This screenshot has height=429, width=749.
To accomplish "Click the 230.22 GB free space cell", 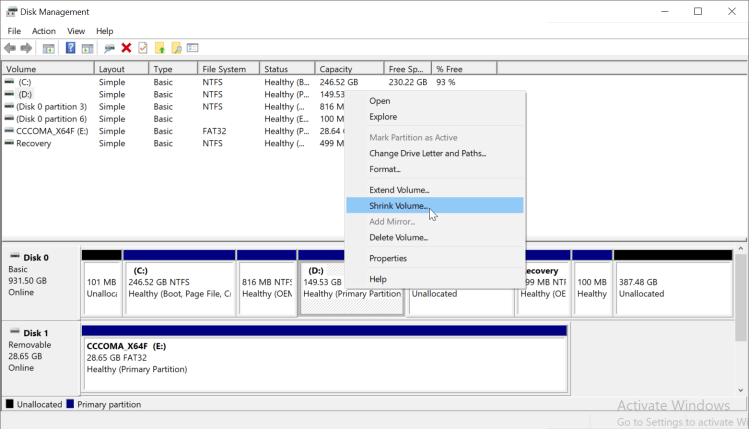I will [x=407, y=82].
